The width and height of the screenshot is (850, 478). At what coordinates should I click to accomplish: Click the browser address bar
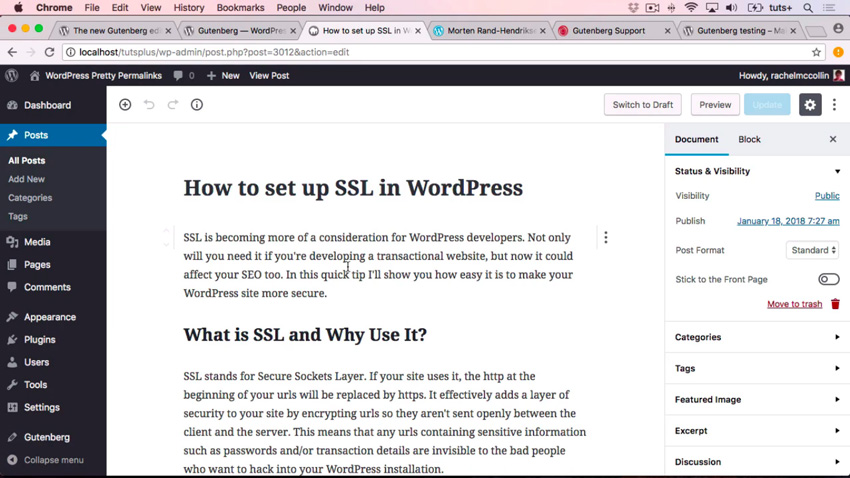coord(445,52)
